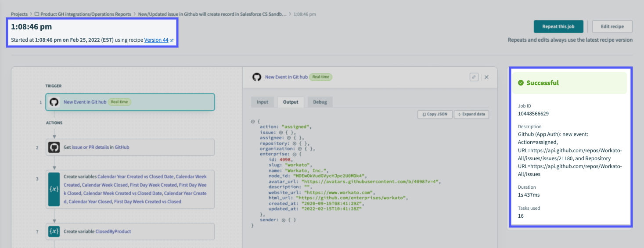Switch to the Input tab
Viewport: 644px width, 248px height.
click(262, 102)
